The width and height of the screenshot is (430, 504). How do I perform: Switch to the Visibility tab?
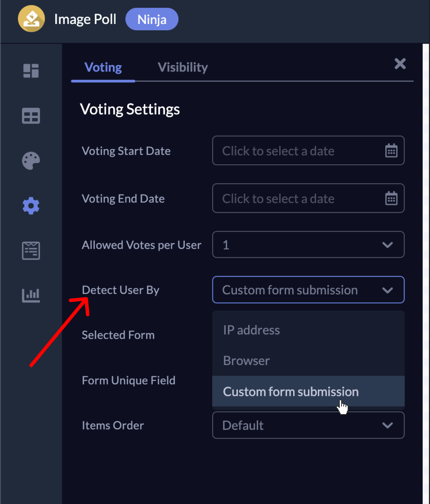183,67
